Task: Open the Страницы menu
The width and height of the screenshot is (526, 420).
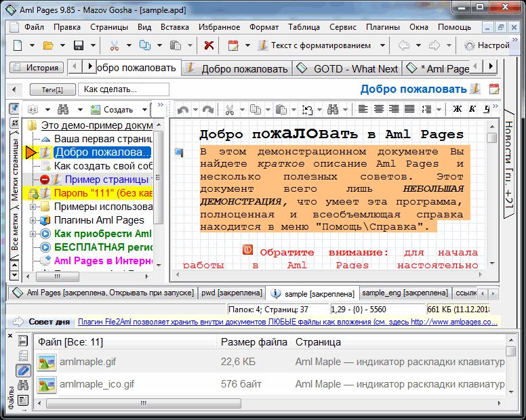Action: [109, 27]
